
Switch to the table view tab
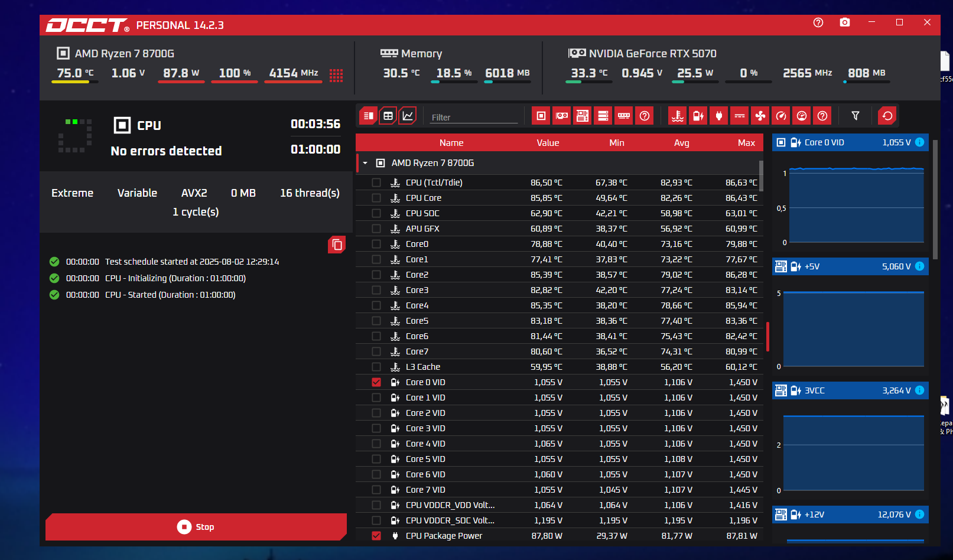tap(388, 116)
